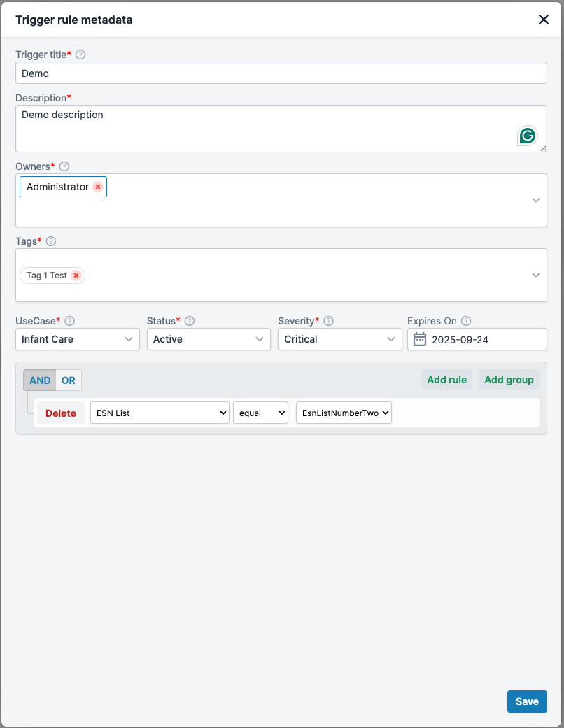Remove the Tag 1 Test chip

coord(76,276)
